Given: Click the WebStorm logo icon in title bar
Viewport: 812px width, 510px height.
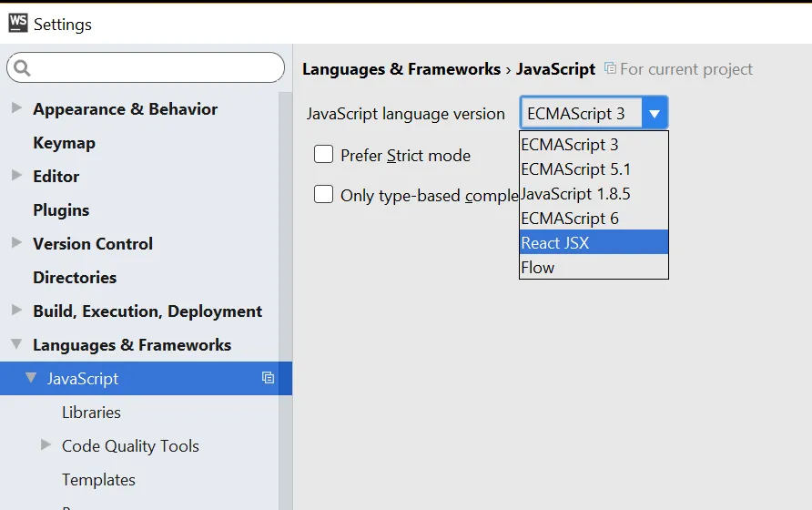Looking at the screenshot, I should (18, 23).
